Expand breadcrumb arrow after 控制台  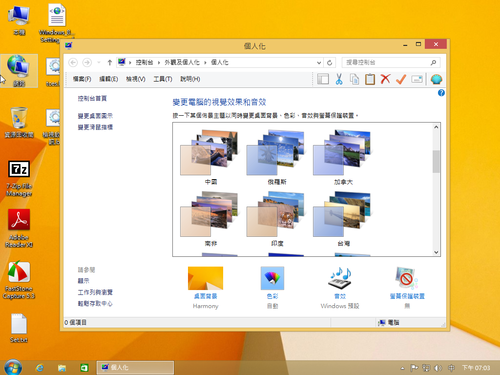click(x=159, y=62)
